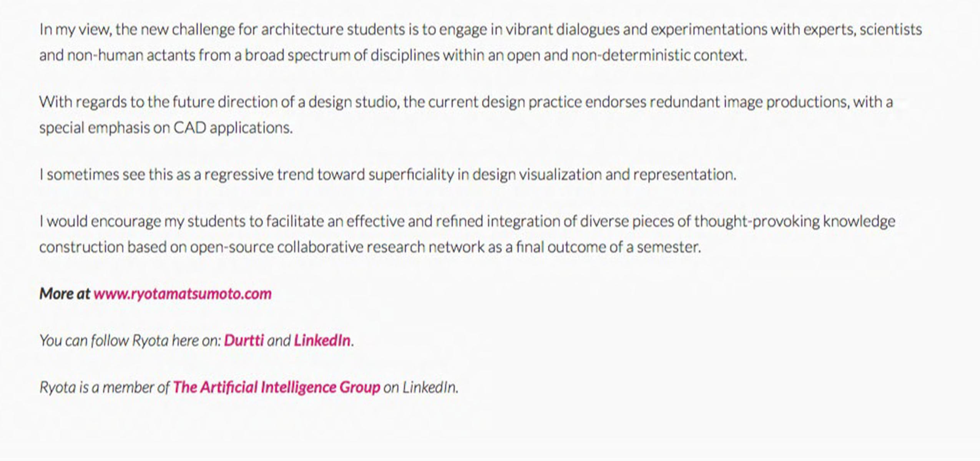Screen dimensions: 980x461
Task: Click the line starting 'In my view, the new challenge'
Action: (480, 30)
